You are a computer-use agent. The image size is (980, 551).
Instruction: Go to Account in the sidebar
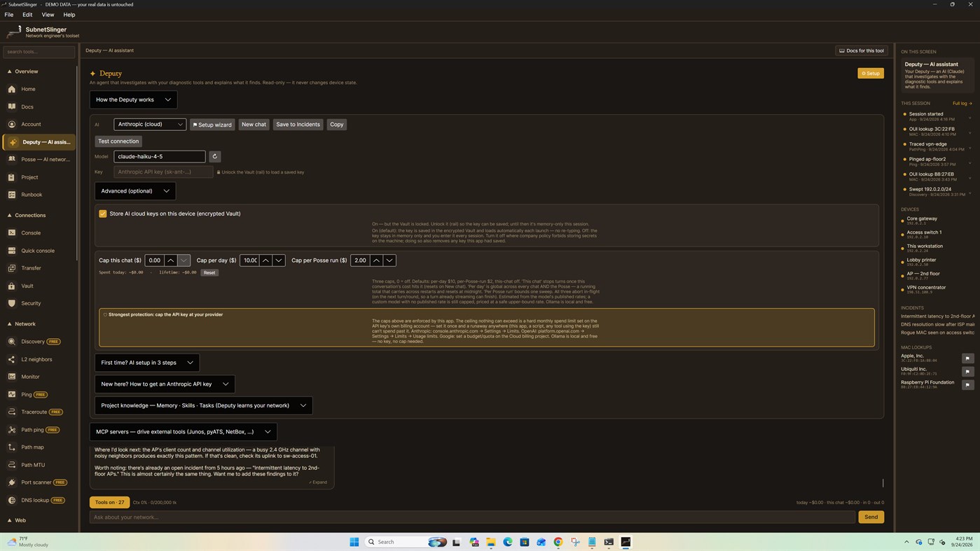pos(39,124)
